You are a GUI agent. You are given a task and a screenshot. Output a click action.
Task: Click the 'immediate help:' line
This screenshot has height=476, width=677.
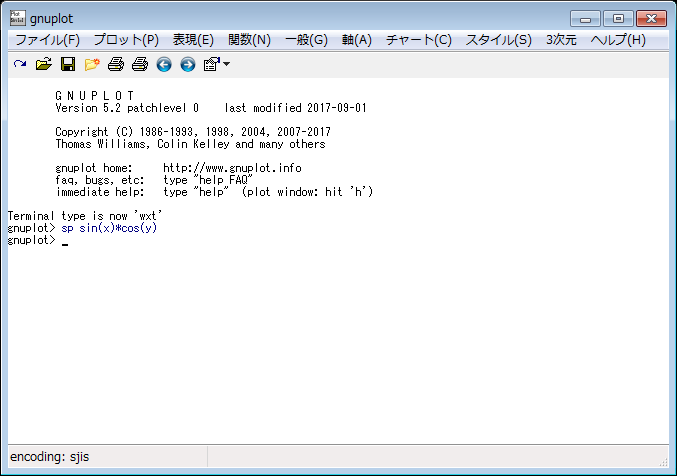(x=214, y=192)
